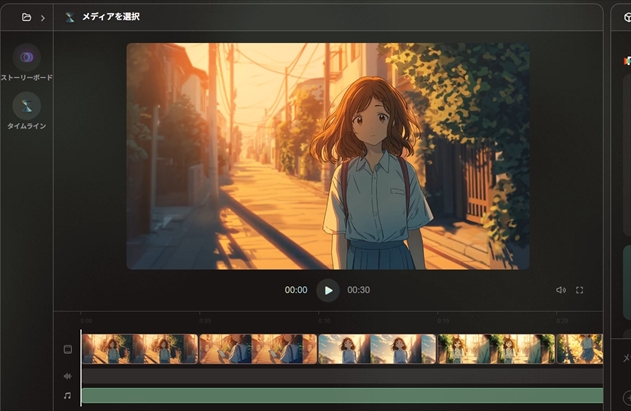Click the folder icon in top-left
631x411 pixels.
tap(26, 17)
